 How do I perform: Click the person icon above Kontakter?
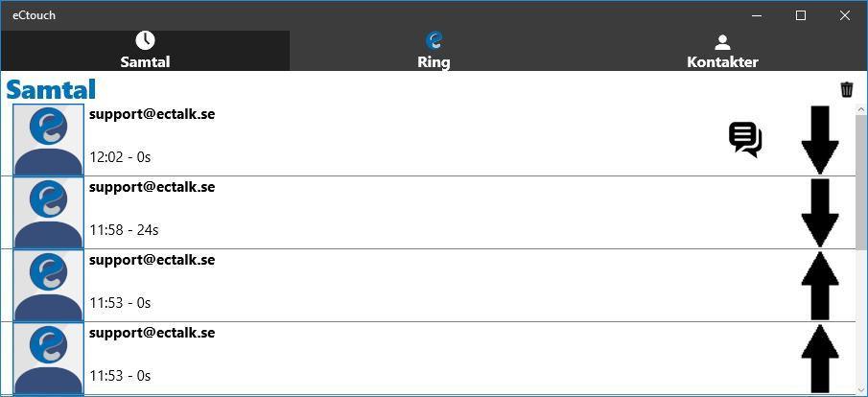722,42
